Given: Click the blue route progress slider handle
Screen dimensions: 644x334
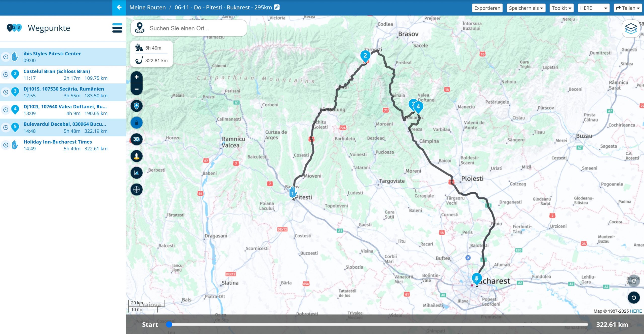Looking at the screenshot, I should 169,324.
